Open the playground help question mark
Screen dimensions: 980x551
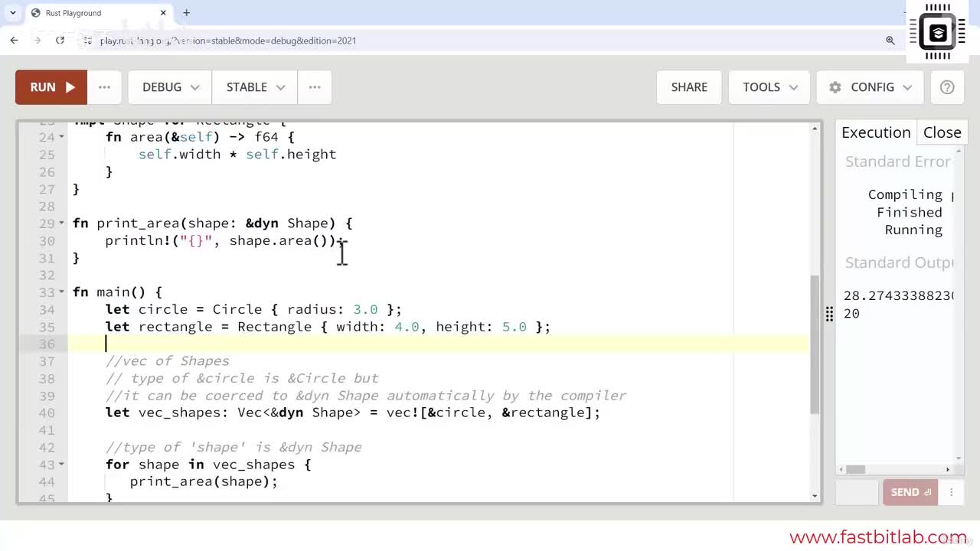pyautogui.click(x=947, y=87)
